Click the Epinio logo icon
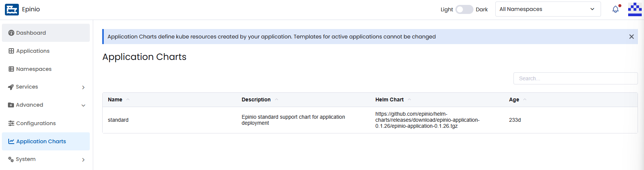This screenshot has width=644, height=170. (x=12, y=9)
